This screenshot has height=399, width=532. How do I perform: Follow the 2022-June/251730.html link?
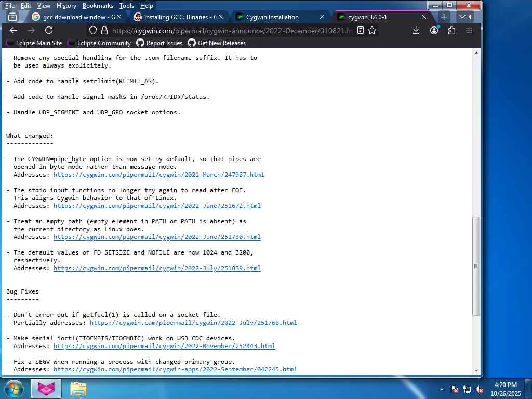tap(157, 237)
